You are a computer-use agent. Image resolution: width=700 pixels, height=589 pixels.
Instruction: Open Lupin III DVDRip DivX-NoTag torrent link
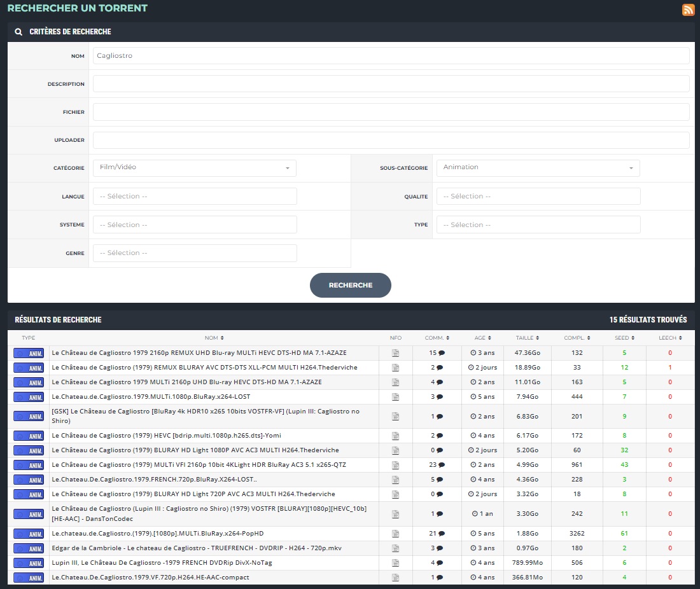(x=162, y=563)
